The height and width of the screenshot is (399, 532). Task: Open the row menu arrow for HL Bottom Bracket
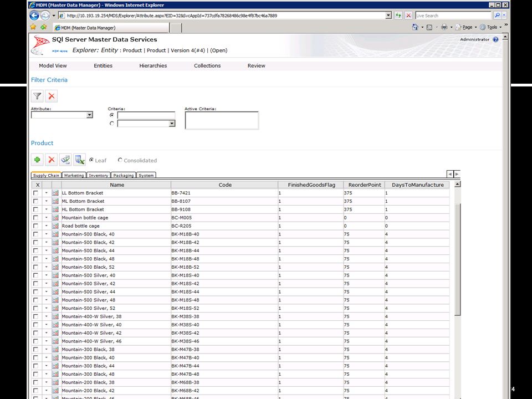(x=47, y=209)
